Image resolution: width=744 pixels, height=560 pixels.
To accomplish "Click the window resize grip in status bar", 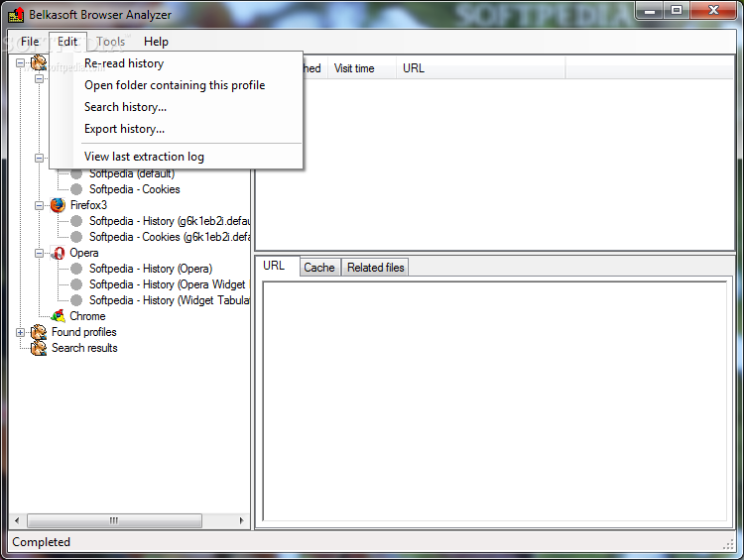I will pos(728,545).
